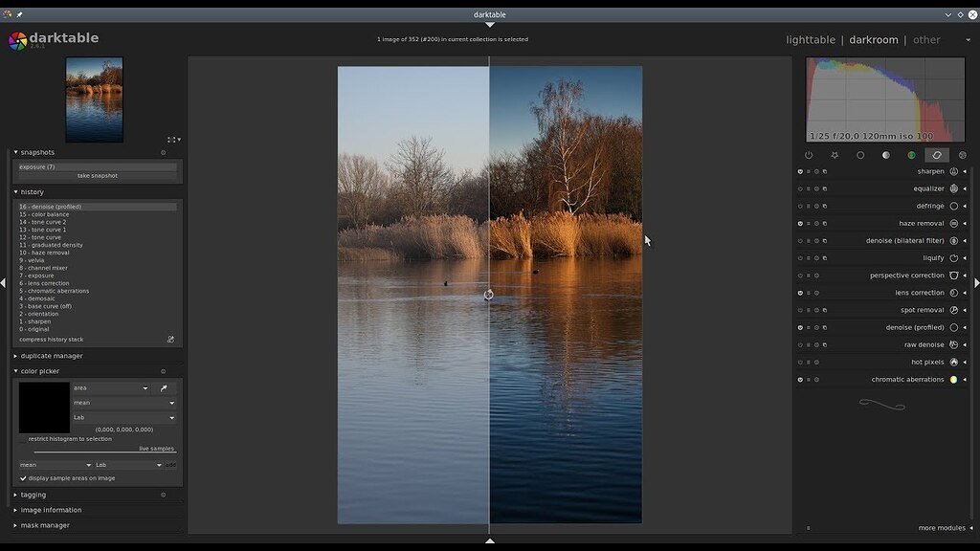Show active modules group with power icon
The width and height of the screenshot is (980, 551).
pyautogui.click(x=809, y=154)
